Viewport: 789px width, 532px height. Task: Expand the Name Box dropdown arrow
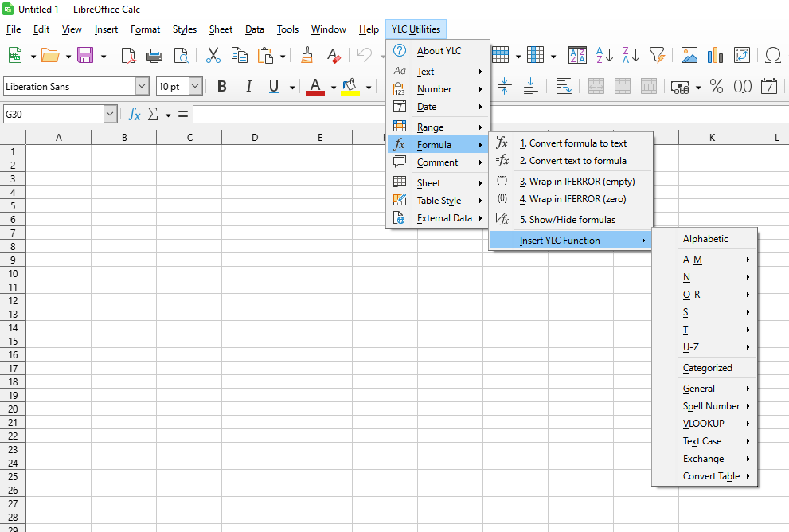110,115
